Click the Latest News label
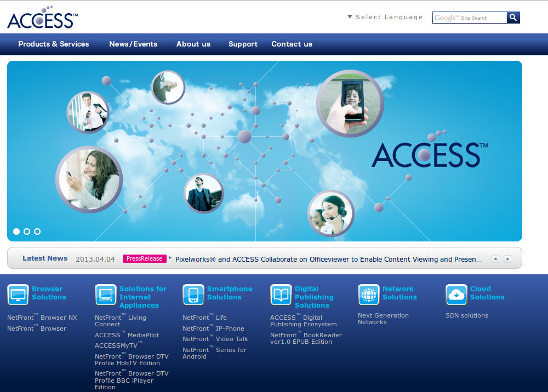 click(x=45, y=258)
